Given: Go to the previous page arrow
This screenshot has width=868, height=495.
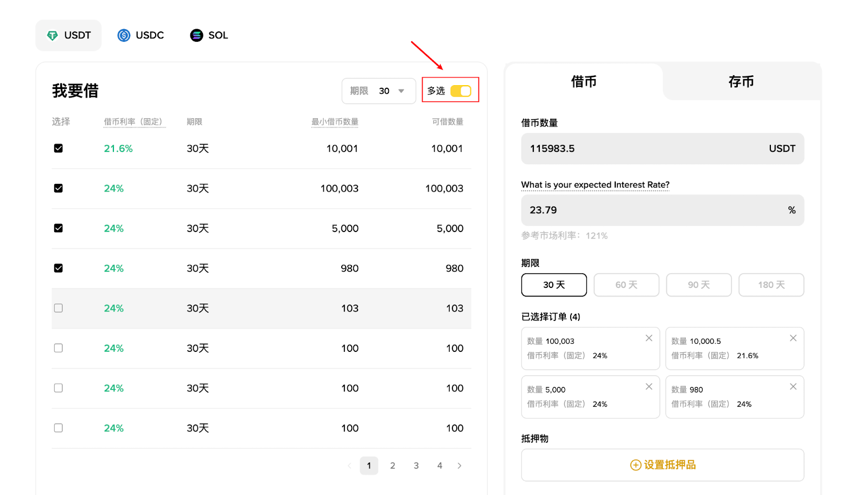Looking at the screenshot, I should (x=349, y=466).
